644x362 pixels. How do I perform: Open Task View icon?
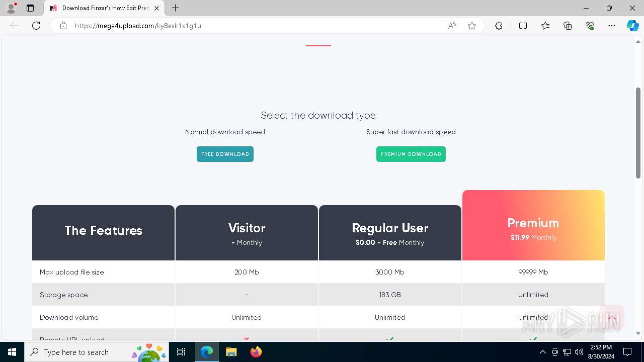(181, 352)
